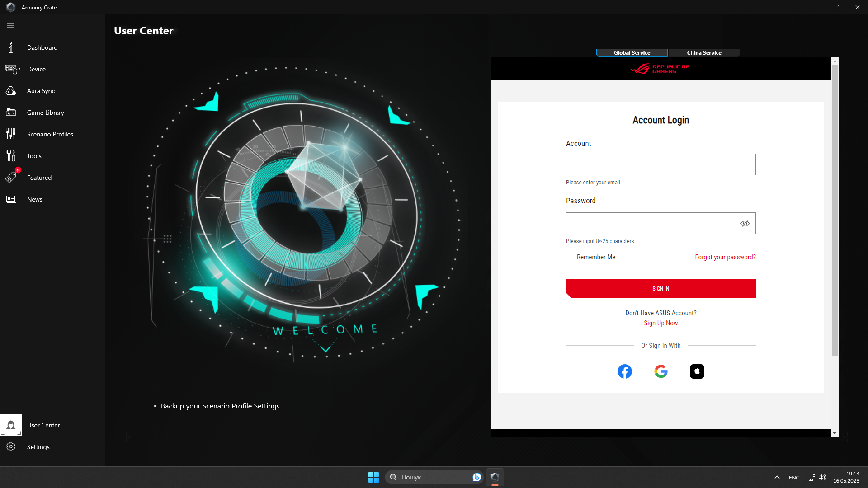Show the password with the eye toggle
This screenshot has height=488, width=868.
744,223
